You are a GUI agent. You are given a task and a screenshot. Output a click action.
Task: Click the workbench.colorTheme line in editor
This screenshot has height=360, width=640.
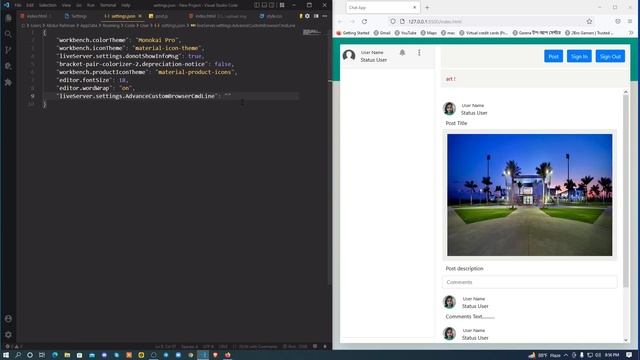[118, 40]
